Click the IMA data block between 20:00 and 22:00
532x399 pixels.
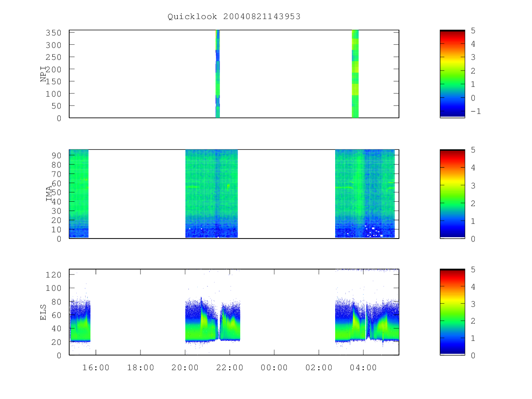(x=211, y=194)
